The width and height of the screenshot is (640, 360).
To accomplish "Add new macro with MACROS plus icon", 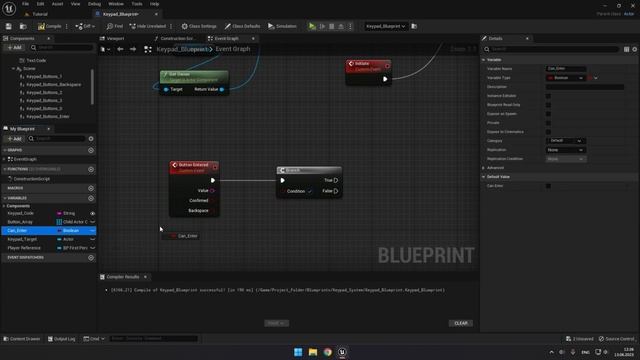I will [x=91, y=188].
